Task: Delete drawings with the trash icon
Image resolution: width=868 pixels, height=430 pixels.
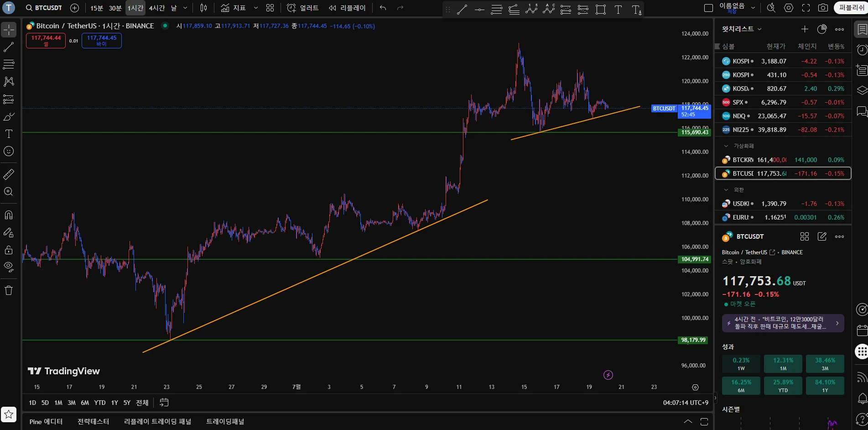Action: click(9, 290)
